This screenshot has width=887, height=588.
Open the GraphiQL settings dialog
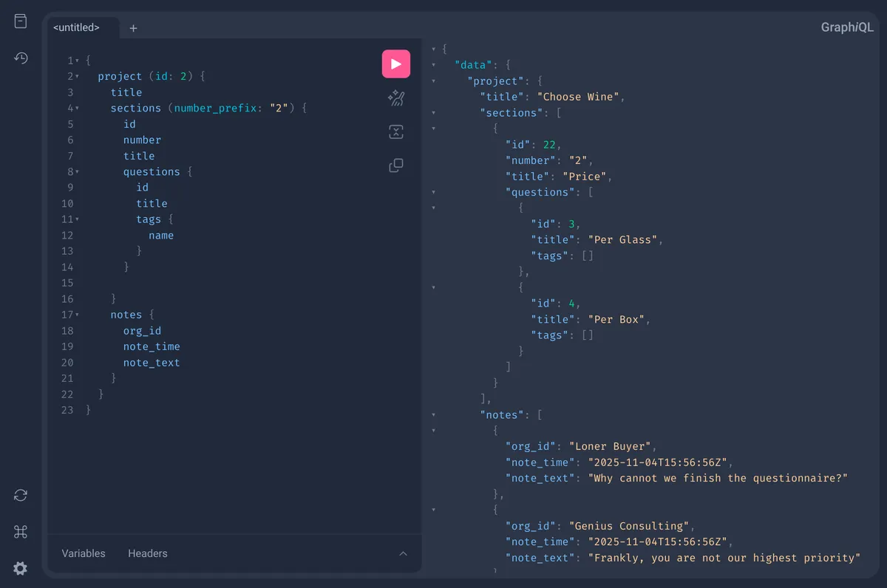click(x=20, y=568)
